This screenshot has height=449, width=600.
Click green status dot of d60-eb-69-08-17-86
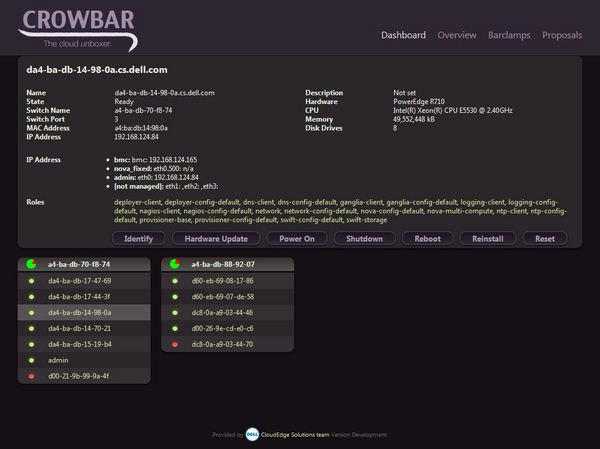point(175,281)
